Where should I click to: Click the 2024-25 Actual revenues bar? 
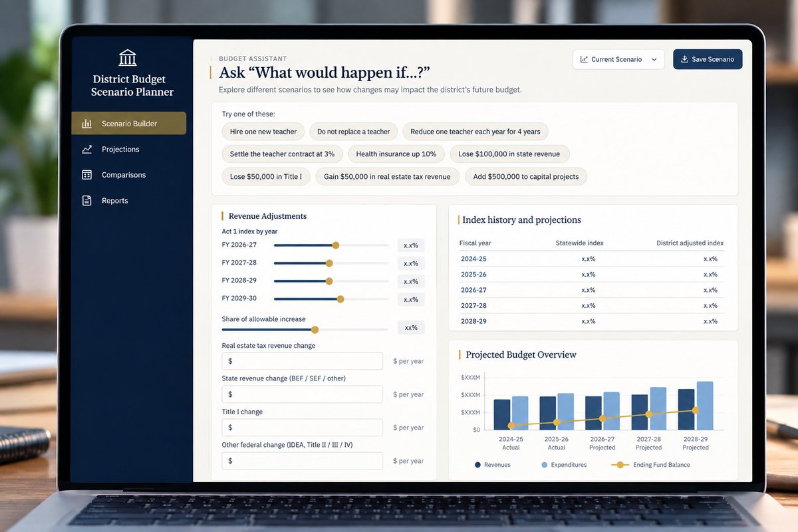[502, 414]
